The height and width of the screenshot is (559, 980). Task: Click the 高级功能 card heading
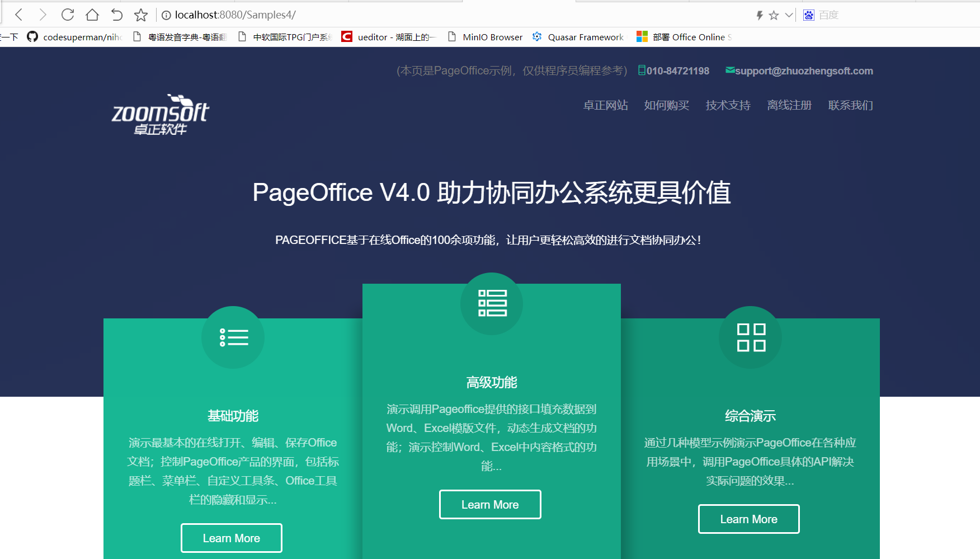492,382
